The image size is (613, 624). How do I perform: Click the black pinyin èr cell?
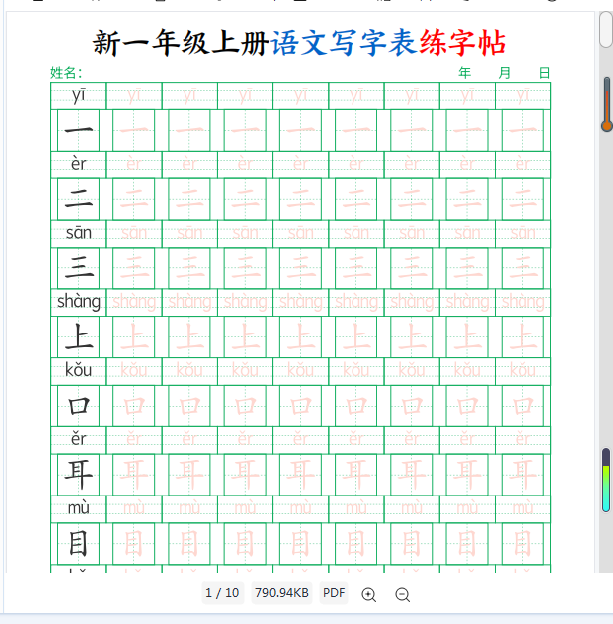tap(78, 164)
